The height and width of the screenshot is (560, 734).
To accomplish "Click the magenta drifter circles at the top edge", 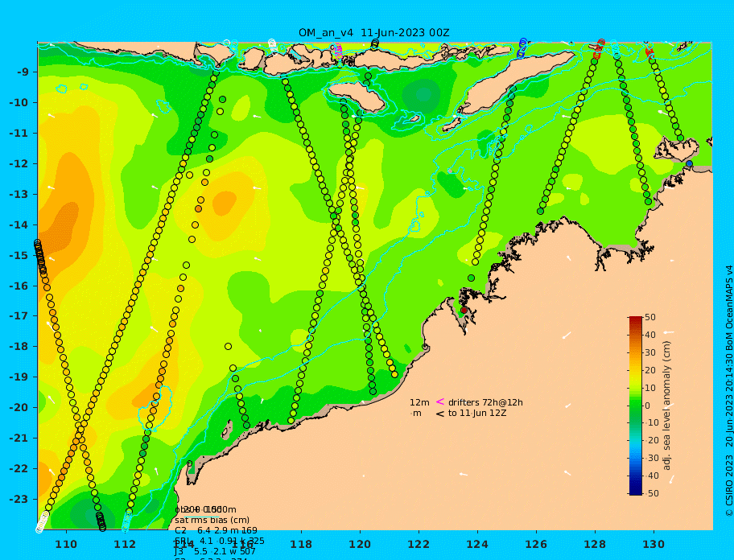I will tap(339, 50).
